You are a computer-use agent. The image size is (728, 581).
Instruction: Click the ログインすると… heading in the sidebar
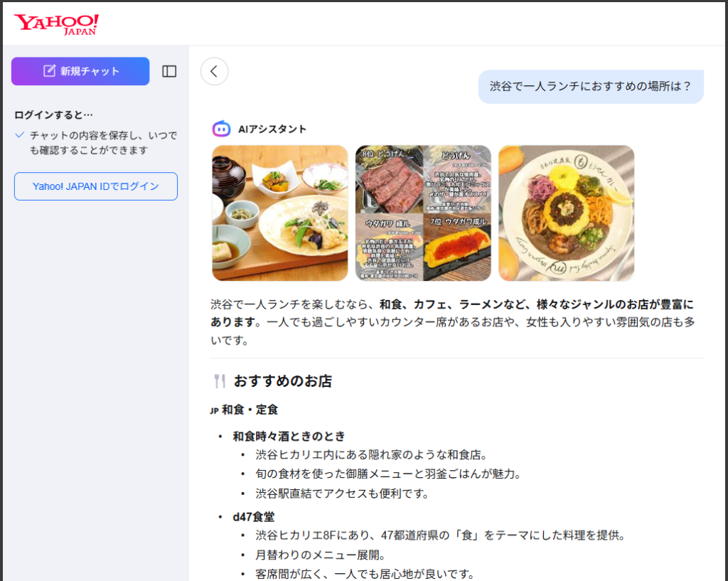(x=54, y=114)
